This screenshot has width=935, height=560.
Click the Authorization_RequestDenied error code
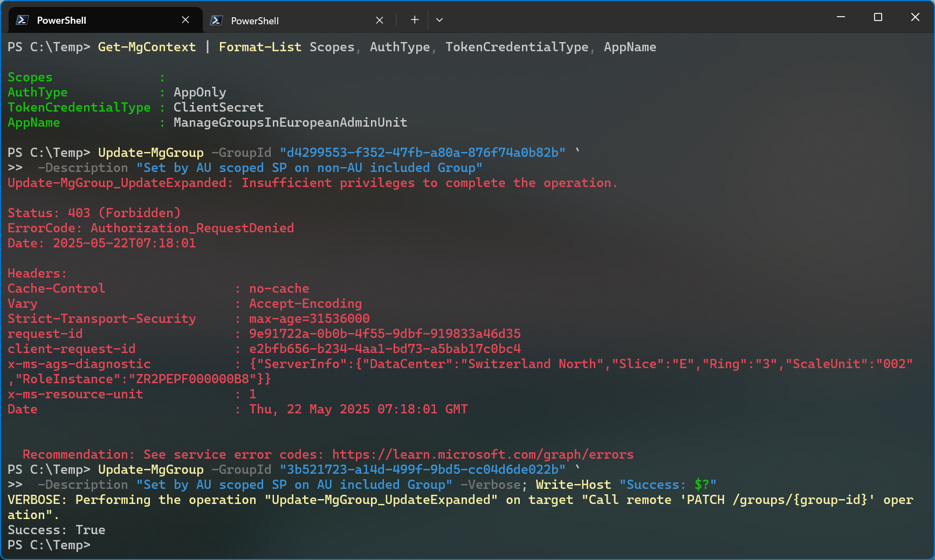pyautogui.click(x=192, y=227)
